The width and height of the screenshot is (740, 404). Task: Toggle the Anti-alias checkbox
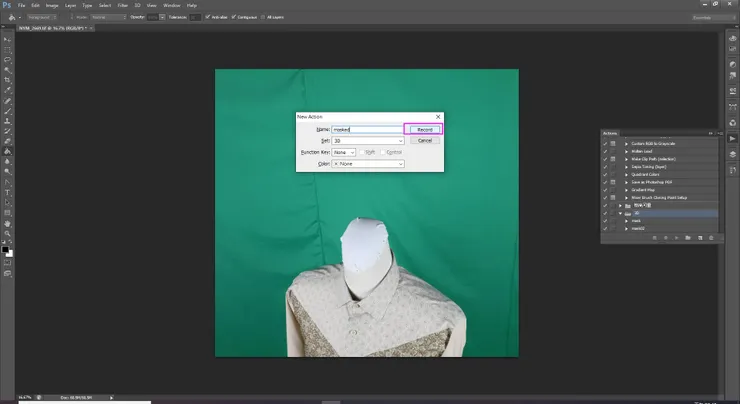pos(208,17)
